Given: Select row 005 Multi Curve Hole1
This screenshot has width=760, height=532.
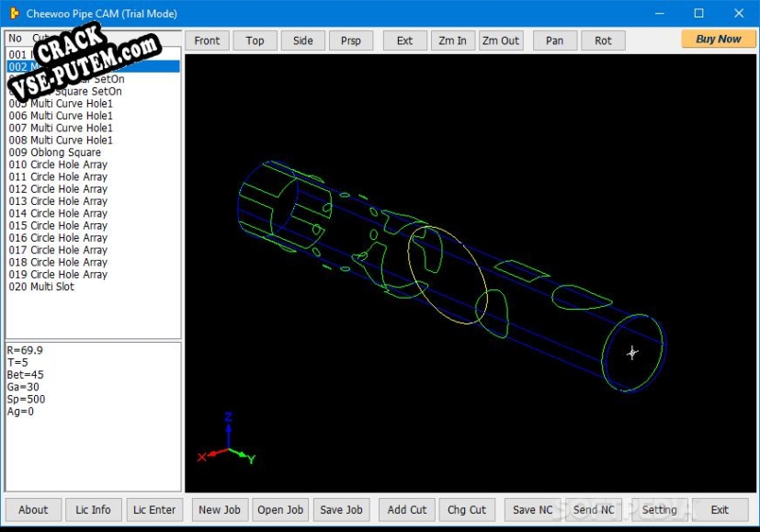Looking at the screenshot, I should coord(93,104).
